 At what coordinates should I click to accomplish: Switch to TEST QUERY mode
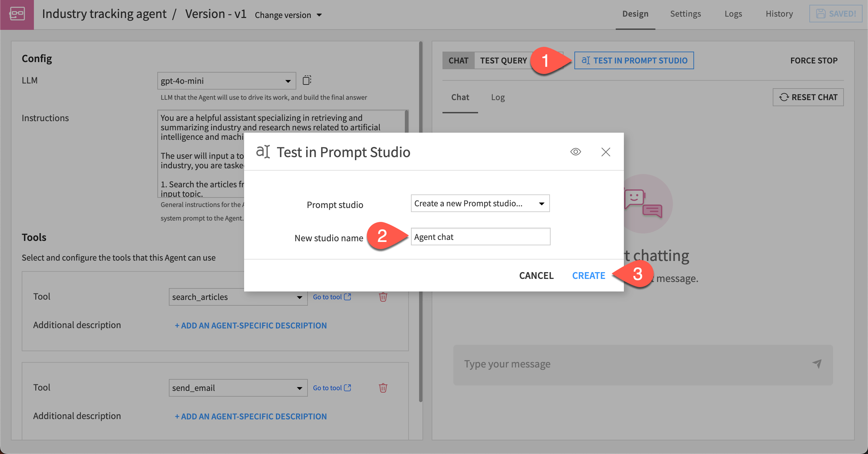click(x=503, y=60)
